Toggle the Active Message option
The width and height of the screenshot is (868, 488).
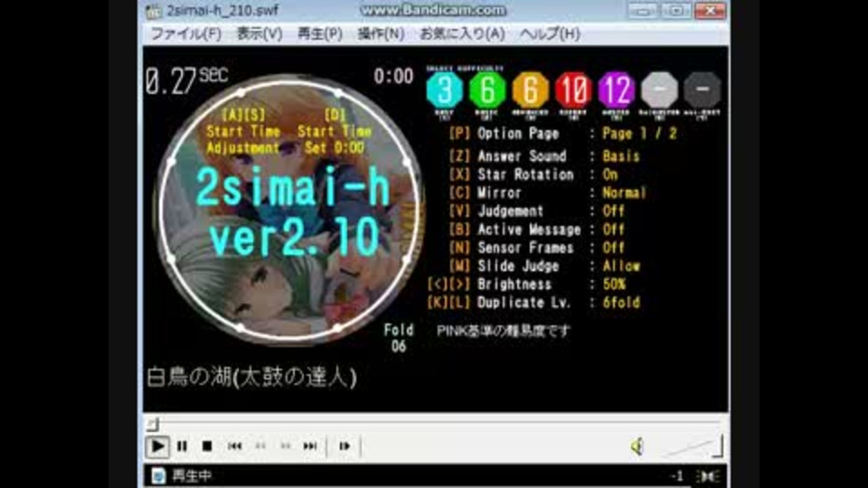[x=536, y=229]
